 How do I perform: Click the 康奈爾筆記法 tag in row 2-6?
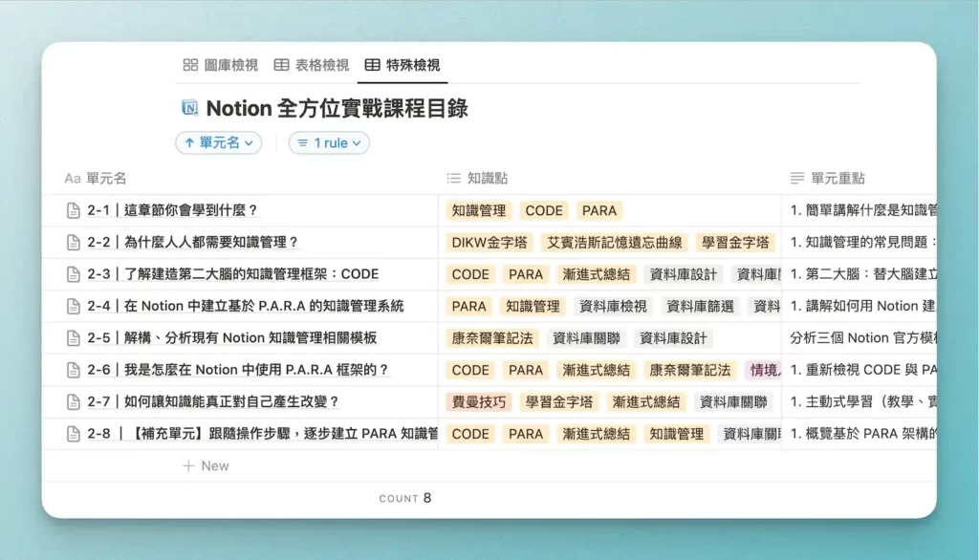pos(690,370)
